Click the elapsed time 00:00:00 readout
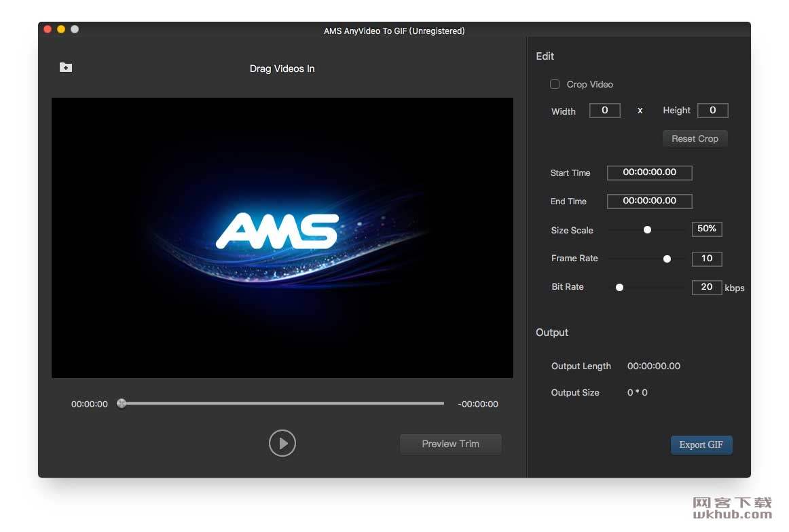This screenshot has height=532, width=789. 90,404
